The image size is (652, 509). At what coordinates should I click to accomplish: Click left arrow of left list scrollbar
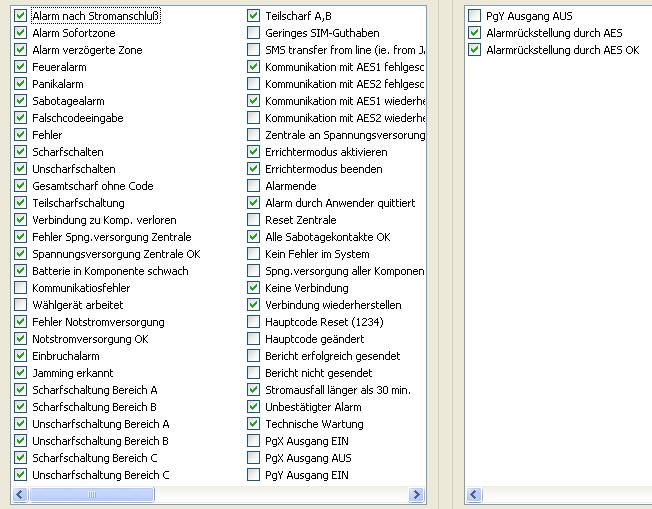pos(21,495)
